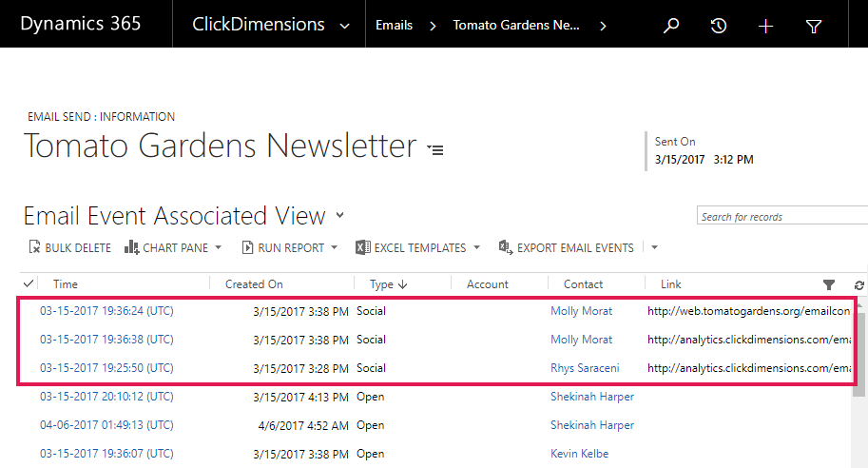Open the record menu icon beside the title
The image size is (868, 468).
click(x=435, y=149)
